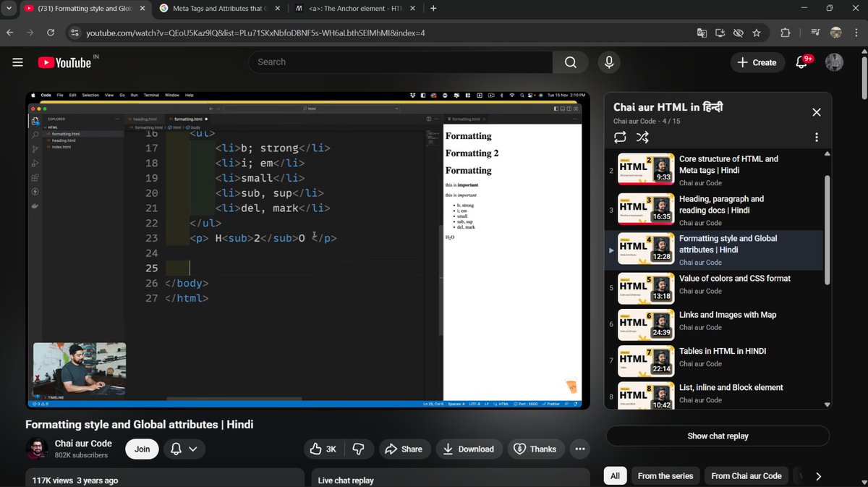Turn on playlist shuffle
Screen dimensions: 868x487
642,137
